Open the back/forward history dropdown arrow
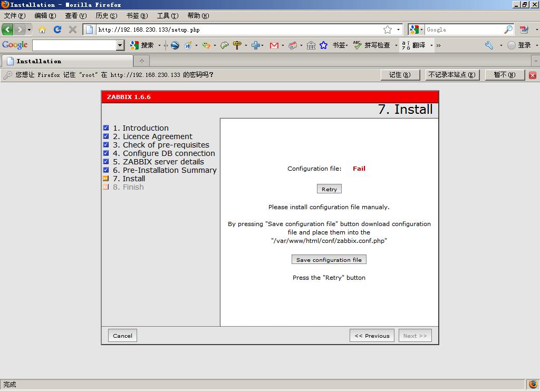This screenshot has height=392, width=540. coord(30,30)
